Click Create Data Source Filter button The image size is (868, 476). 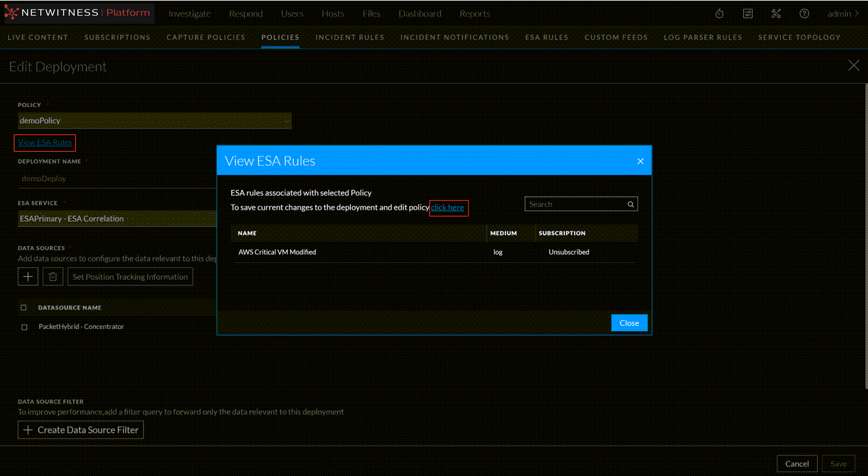81,430
